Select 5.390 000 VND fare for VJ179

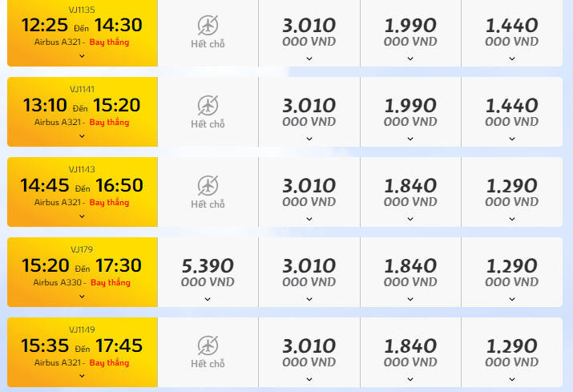point(208,272)
